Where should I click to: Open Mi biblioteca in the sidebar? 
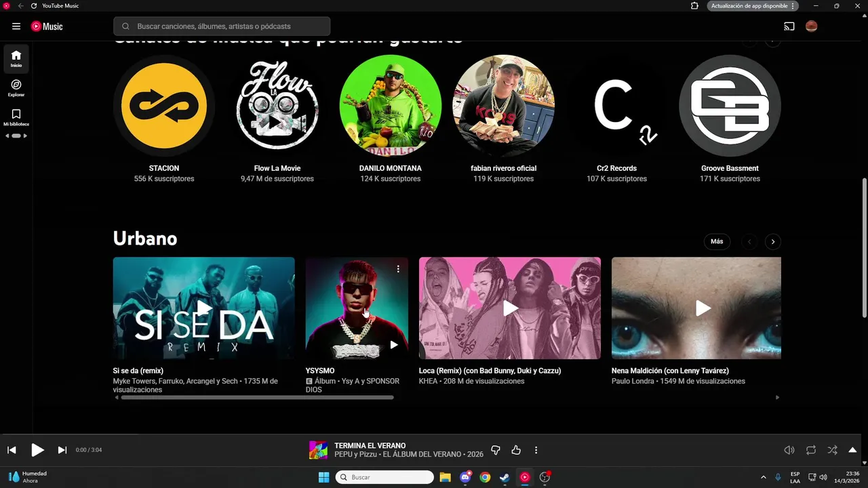click(16, 117)
